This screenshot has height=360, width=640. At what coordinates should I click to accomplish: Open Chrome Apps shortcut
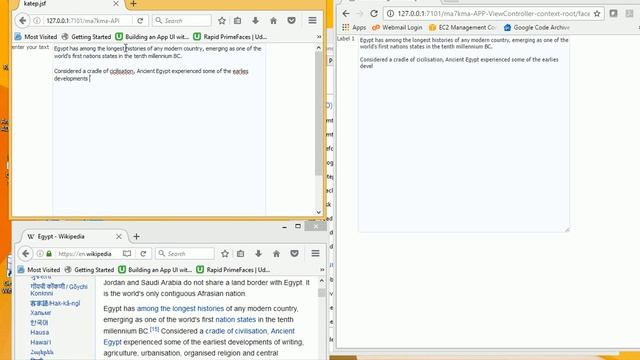click(354, 27)
